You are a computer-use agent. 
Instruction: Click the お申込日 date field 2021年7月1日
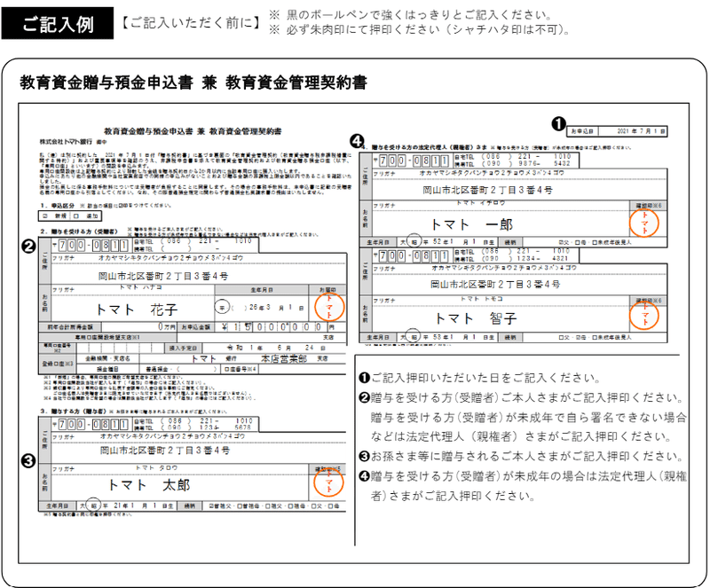click(632, 131)
